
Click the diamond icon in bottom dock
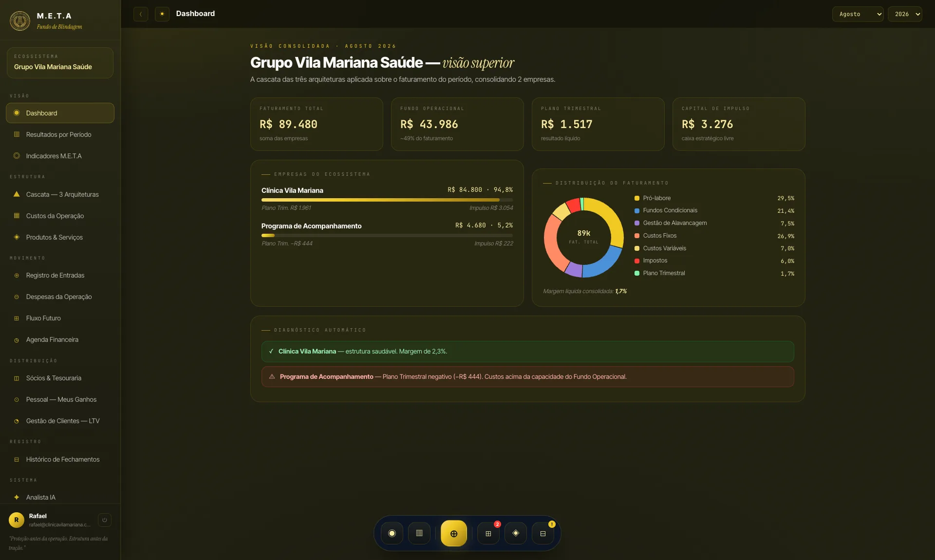[516, 533]
